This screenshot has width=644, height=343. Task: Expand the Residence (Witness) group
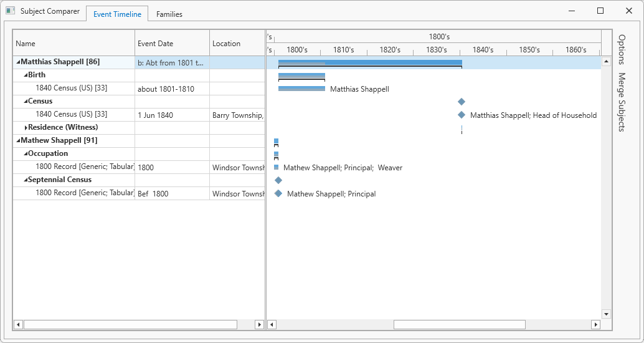(26, 128)
